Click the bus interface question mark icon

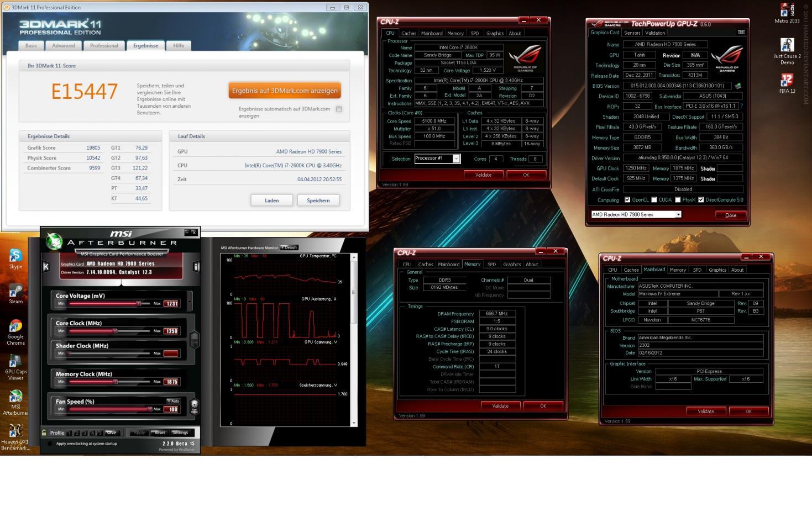(741, 106)
